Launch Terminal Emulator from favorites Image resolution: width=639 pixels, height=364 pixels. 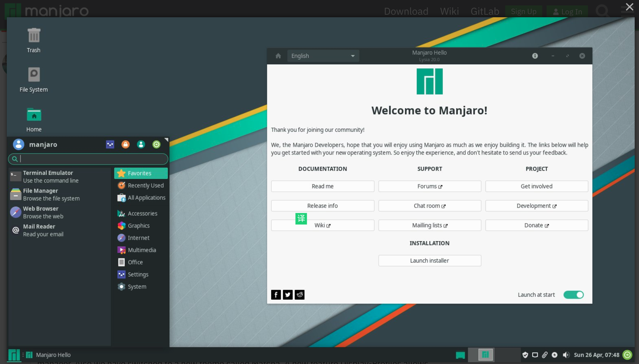click(60, 177)
